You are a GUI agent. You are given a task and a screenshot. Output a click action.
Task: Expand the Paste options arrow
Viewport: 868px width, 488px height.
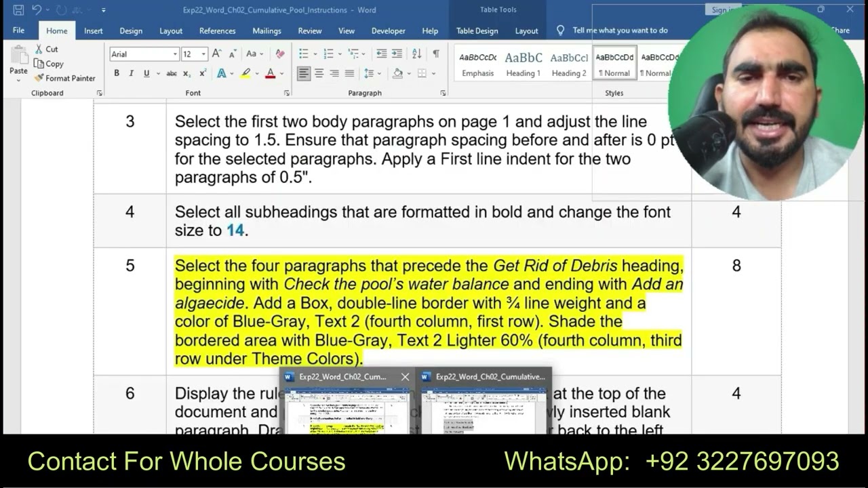[x=18, y=80]
